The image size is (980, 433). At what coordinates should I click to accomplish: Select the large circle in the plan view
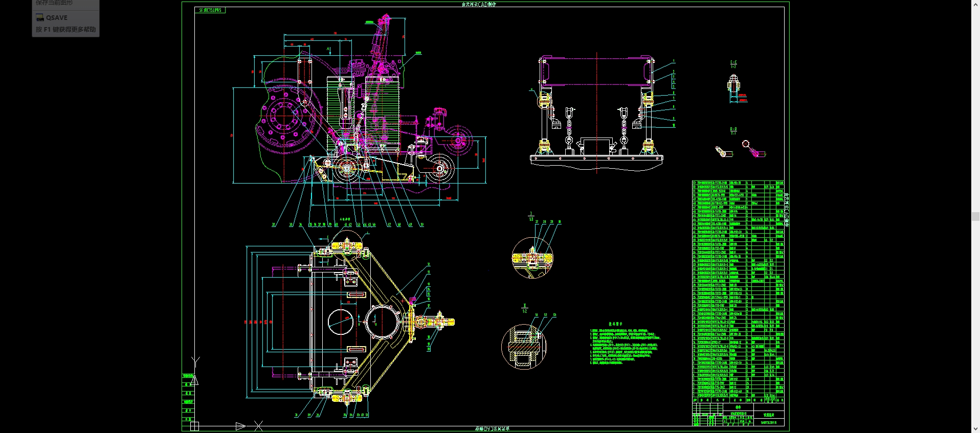point(383,322)
